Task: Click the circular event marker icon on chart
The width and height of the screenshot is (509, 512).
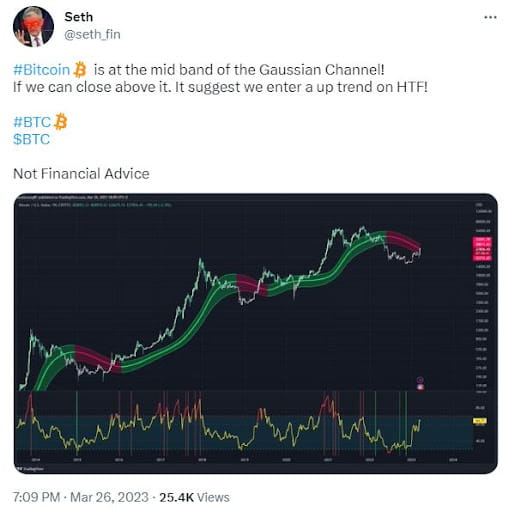Action: (420, 380)
